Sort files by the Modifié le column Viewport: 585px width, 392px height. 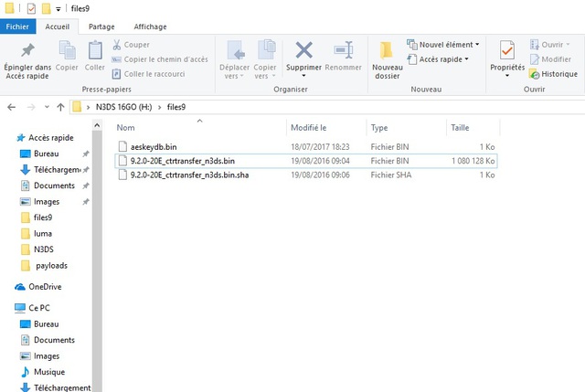coord(309,128)
